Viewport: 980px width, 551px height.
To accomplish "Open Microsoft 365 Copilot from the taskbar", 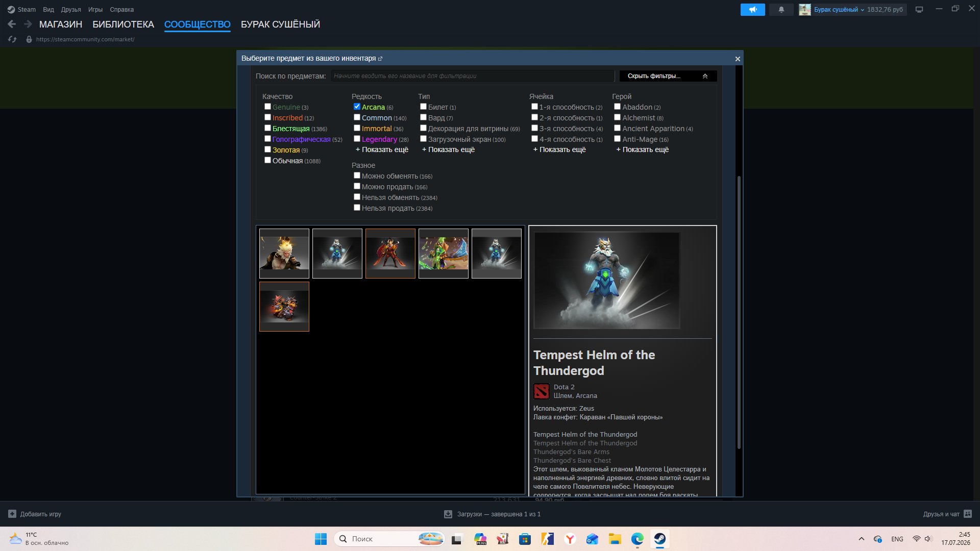I will [x=480, y=539].
